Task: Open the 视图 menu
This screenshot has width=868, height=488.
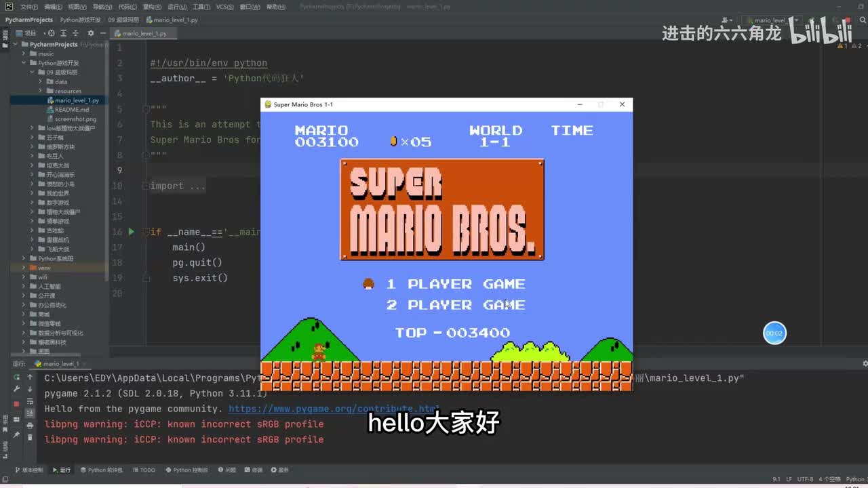Action: coord(76,7)
